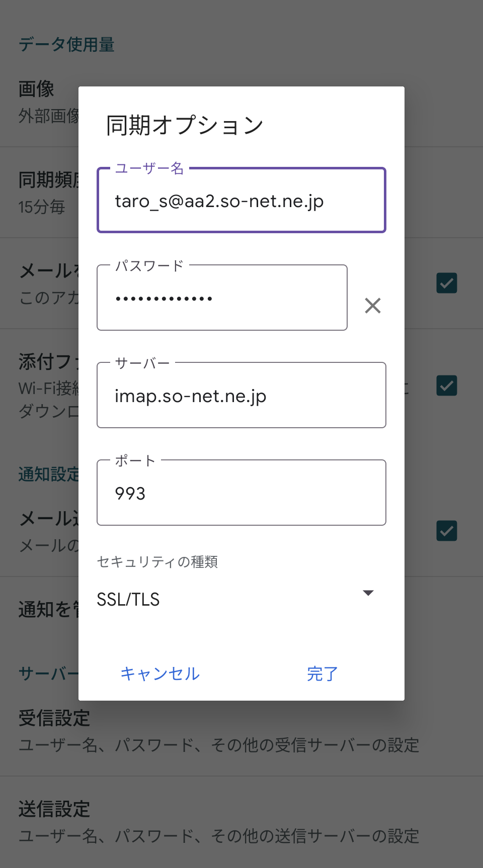Toggle the mail sync checkbox

447,283
